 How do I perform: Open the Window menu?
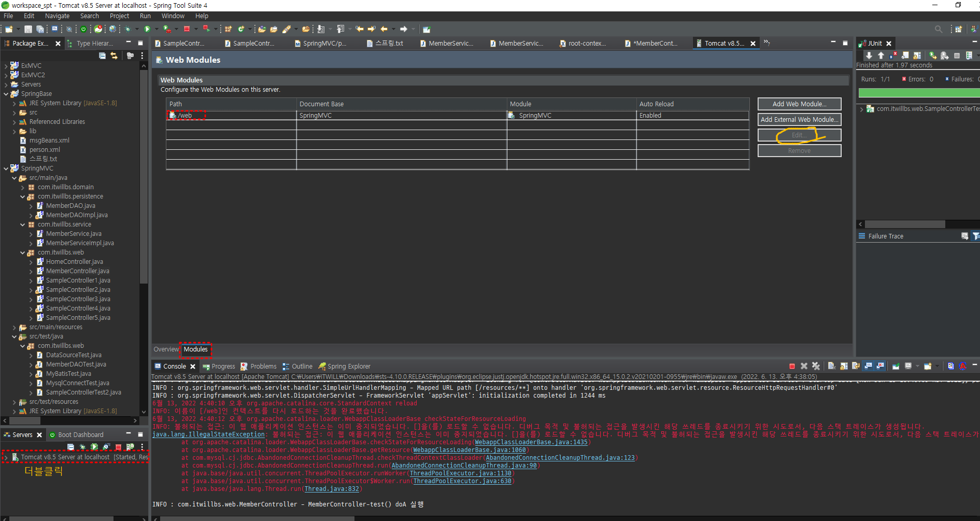pyautogui.click(x=173, y=16)
